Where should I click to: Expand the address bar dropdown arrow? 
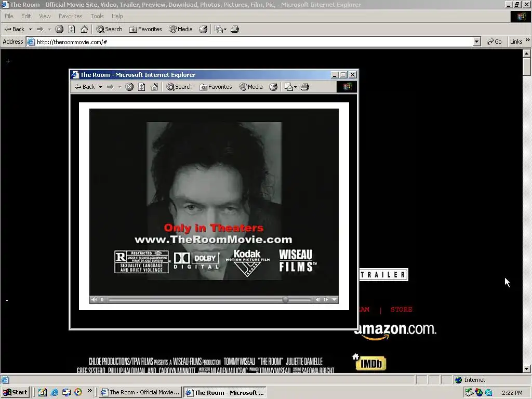(x=477, y=42)
